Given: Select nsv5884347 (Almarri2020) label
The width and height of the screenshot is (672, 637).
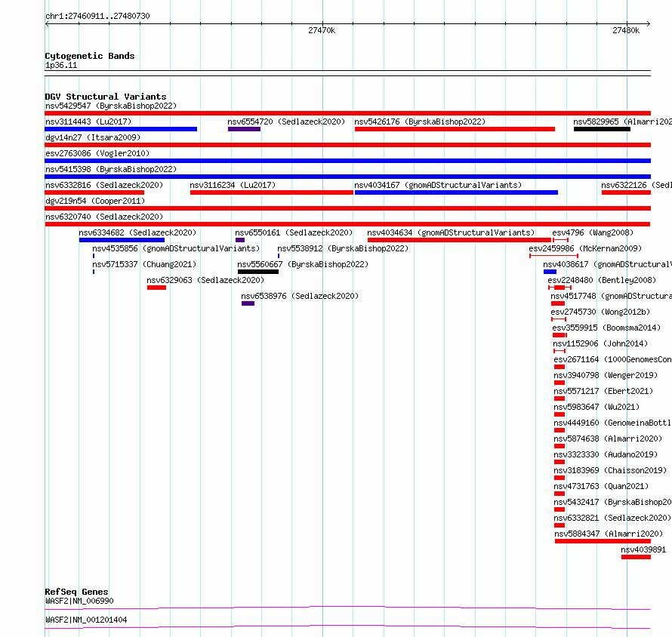Looking at the screenshot, I should click(x=609, y=534).
